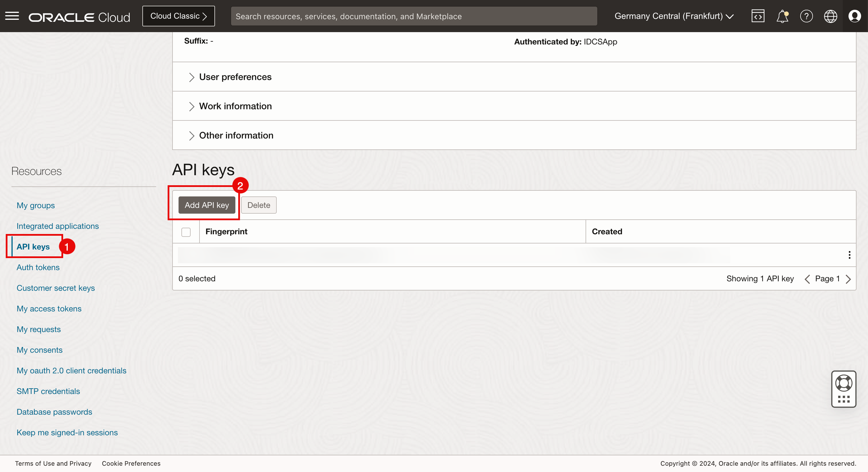Check the select-all checkbox beside Fingerprint
This screenshot has width=868, height=472.
click(186, 232)
